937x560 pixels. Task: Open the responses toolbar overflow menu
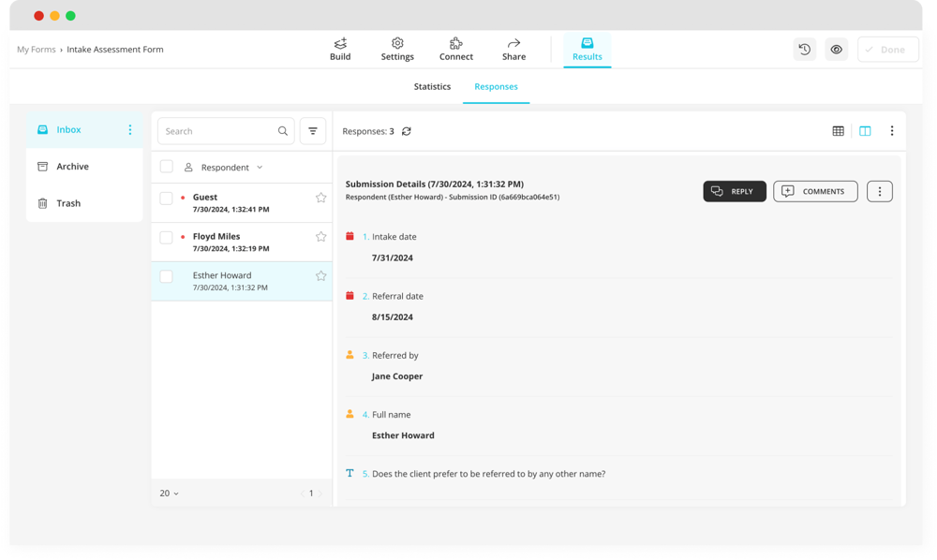tap(891, 131)
